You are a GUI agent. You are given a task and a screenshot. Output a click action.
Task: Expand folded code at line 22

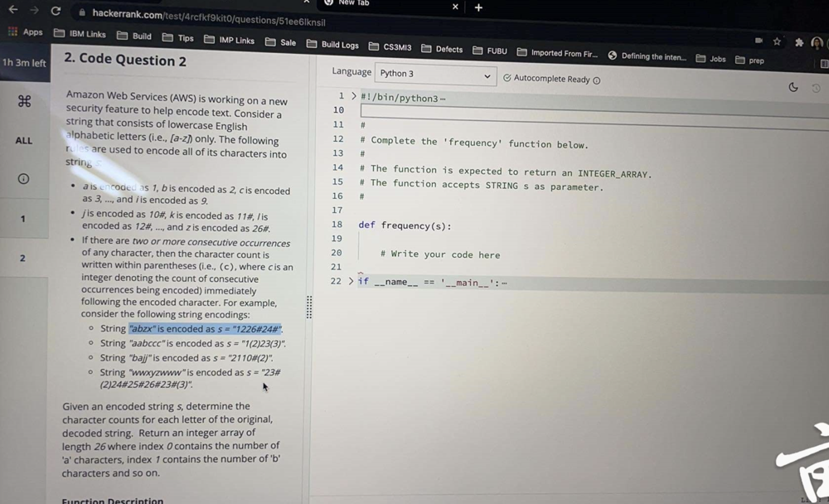[x=351, y=281]
